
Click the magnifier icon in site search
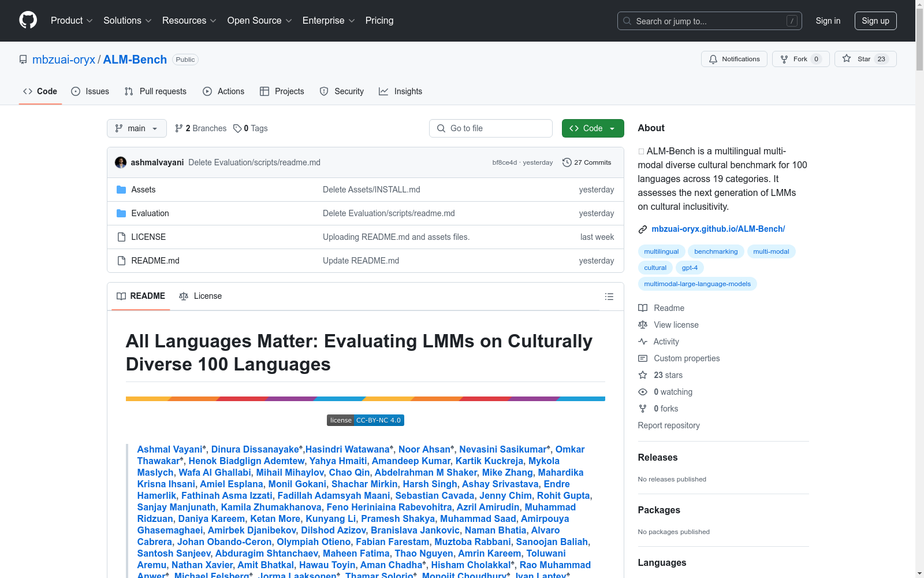(627, 21)
